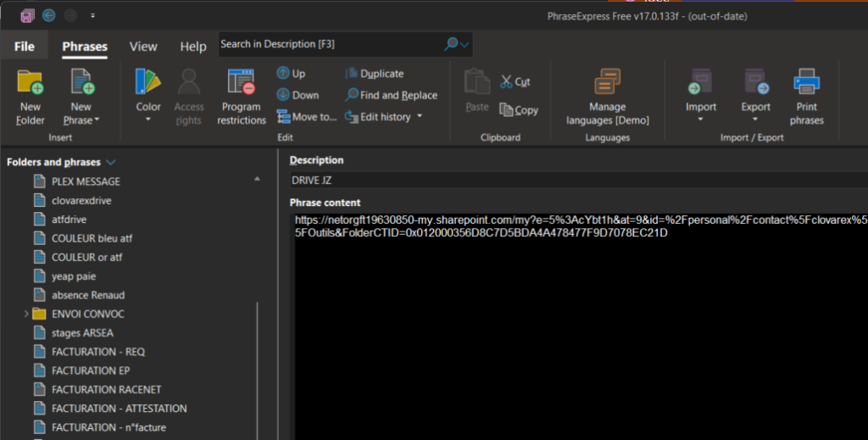The height and width of the screenshot is (440, 868).
Task: Click the New Phrase icon
Action: tap(82, 82)
